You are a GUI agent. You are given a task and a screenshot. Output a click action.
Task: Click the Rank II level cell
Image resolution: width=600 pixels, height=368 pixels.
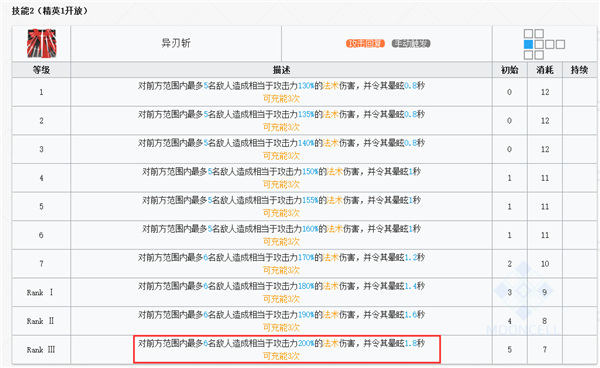pos(41,321)
